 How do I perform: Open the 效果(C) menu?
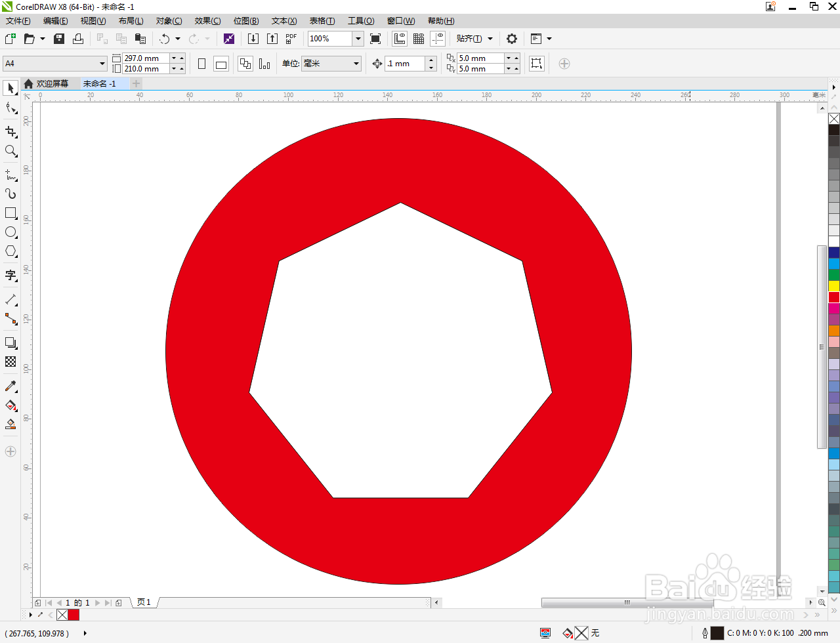point(207,21)
